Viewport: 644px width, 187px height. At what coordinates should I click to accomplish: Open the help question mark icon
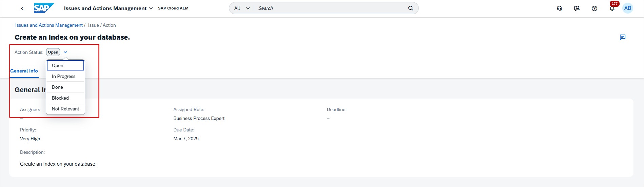[x=594, y=8]
